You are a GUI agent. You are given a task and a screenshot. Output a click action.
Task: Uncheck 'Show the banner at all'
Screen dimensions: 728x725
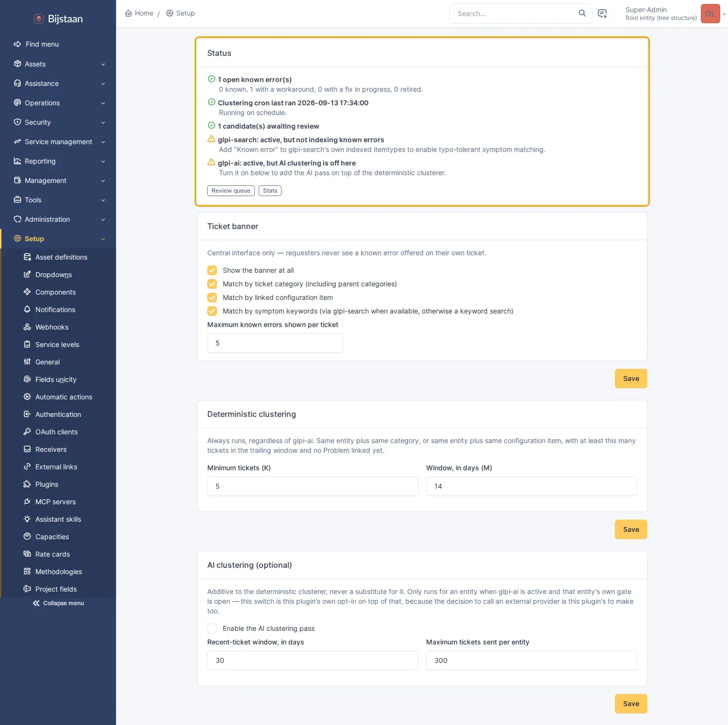[x=212, y=270]
